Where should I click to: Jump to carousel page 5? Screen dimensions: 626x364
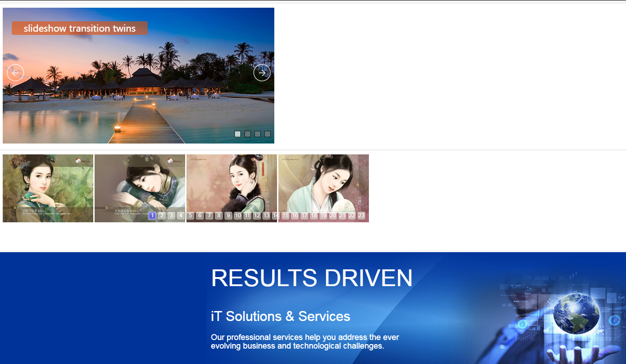click(x=191, y=216)
